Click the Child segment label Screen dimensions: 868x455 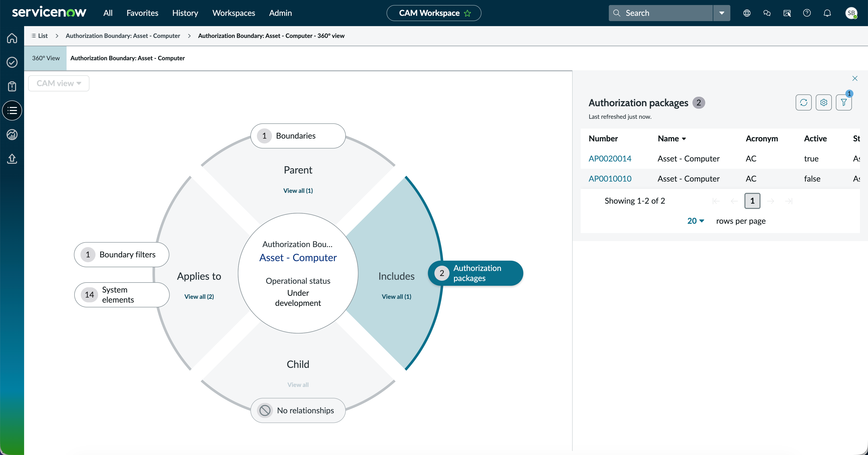(x=298, y=364)
